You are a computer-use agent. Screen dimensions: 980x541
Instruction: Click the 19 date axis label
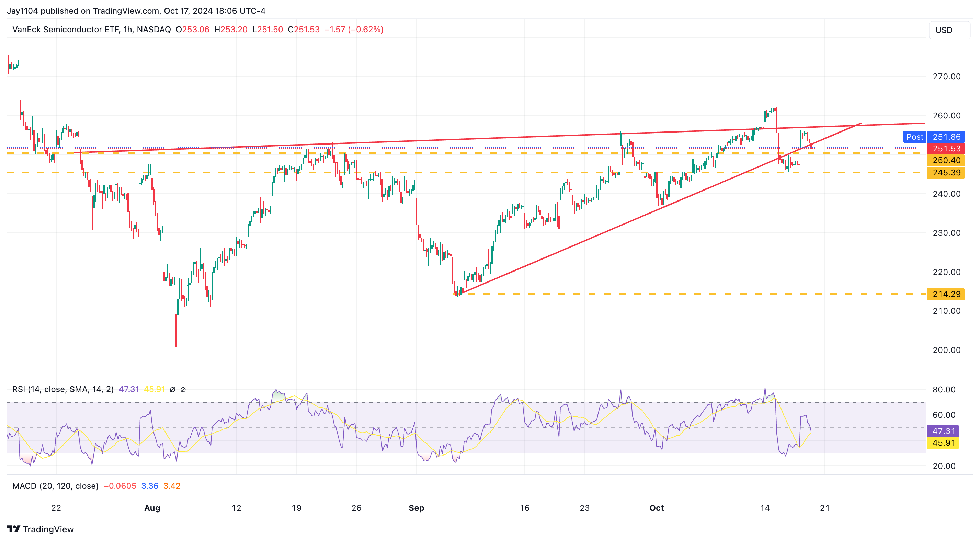(x=296, y=508)
